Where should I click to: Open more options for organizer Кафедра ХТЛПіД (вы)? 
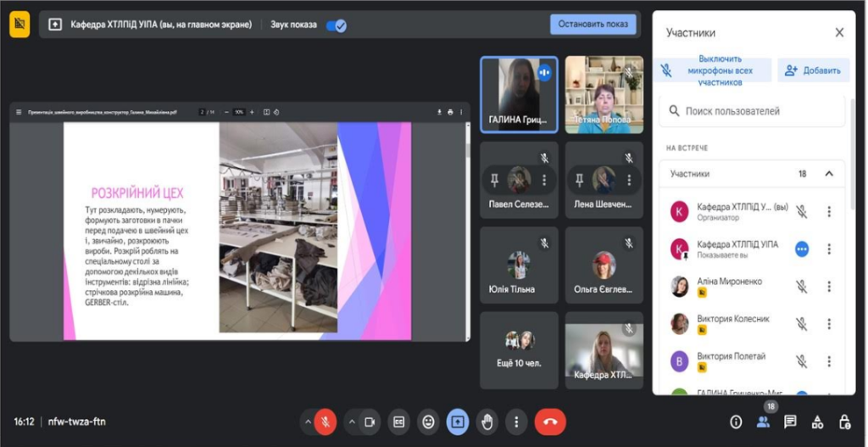pyautogui.click(x=829, y=211)
